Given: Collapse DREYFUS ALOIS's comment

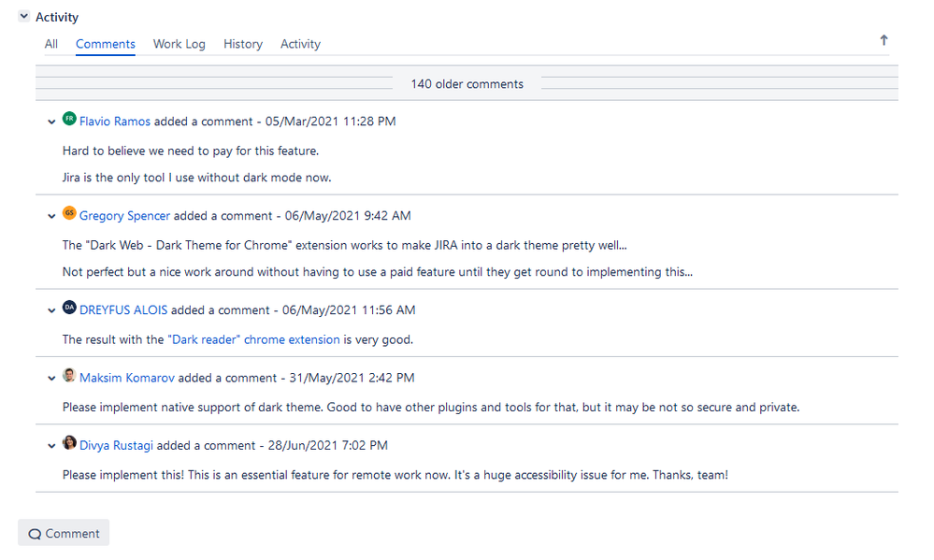Looking at the screenshot, I should [51, 310].
